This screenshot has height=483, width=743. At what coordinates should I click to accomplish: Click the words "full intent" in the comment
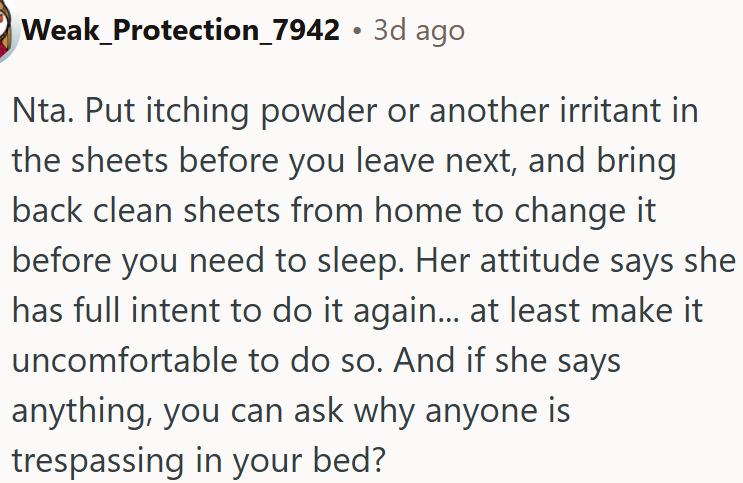pos(147,310)
